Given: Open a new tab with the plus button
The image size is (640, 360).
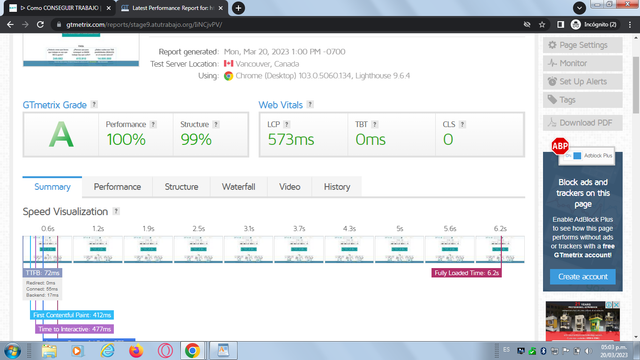Looking at the screenshot, I should pyautogui.click(x=238, y=8).
